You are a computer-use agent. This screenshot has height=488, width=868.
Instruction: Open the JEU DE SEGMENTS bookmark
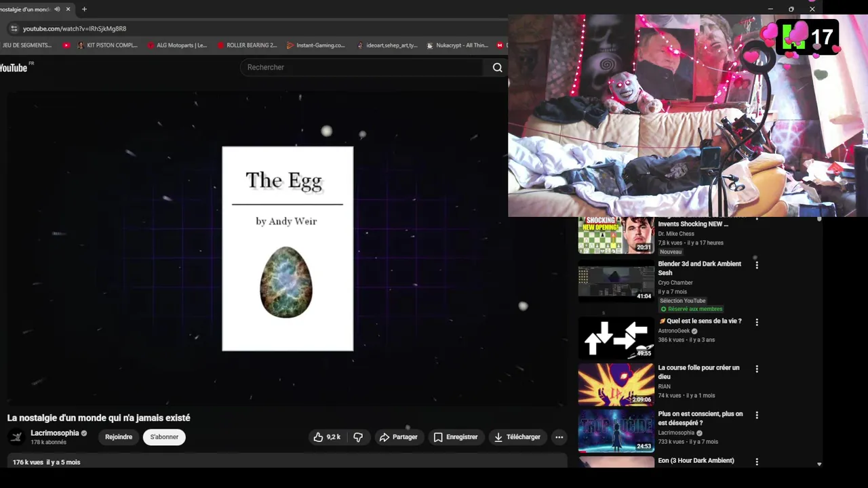pyautogui.click(x=26, y=45)
